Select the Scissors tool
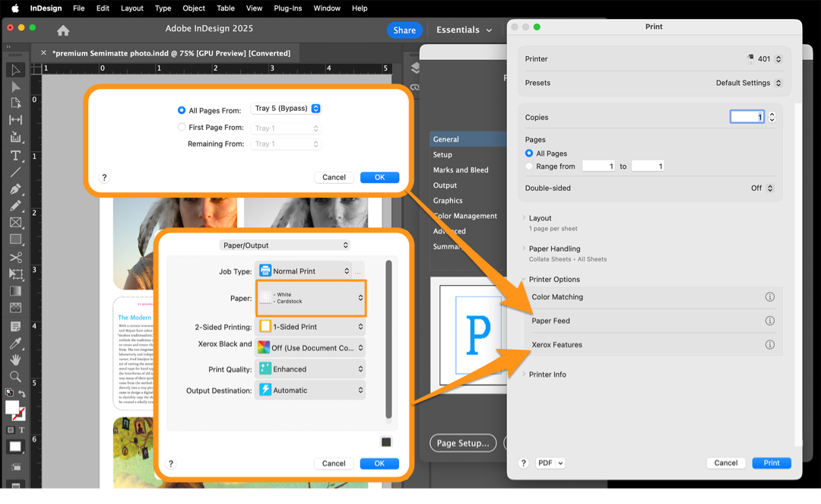 coord(16,257)
